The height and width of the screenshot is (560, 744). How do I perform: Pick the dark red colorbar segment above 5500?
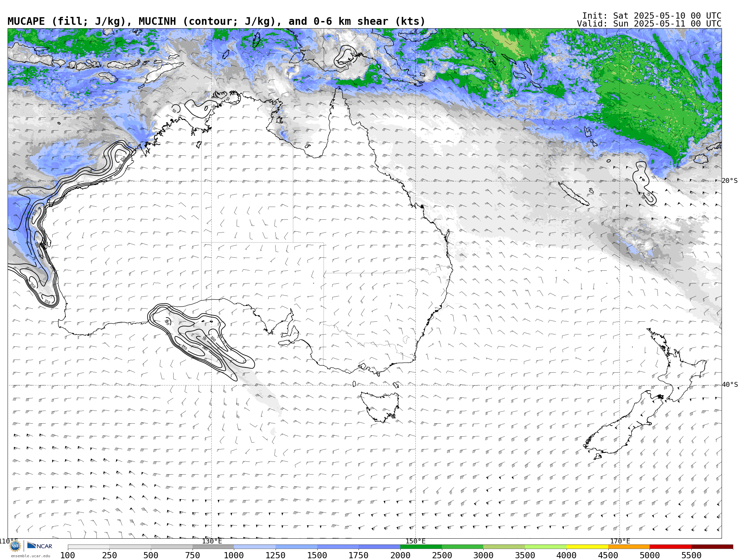712,547
